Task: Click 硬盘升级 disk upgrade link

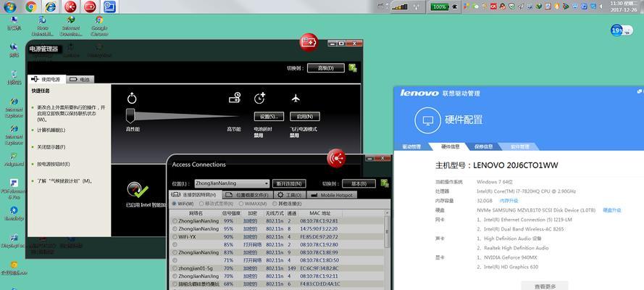Action: click(x=611, y=210)
